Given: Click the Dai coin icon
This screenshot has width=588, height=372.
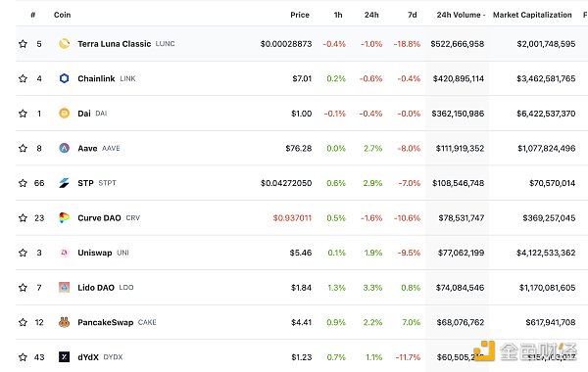Looking at the screenshot, I should (x=64, y=114).
